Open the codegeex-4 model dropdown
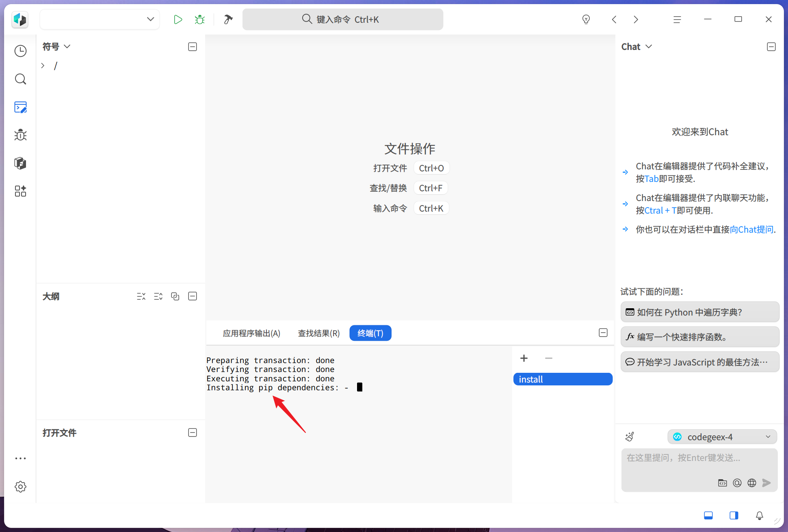The height and width of the screenshot is (532, 788). point(722,437)
